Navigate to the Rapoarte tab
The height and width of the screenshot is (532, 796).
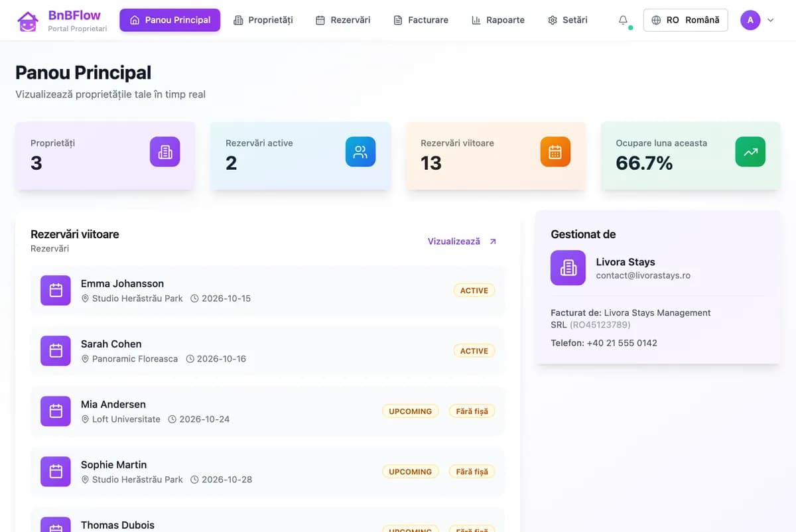(x=497, y=20)
